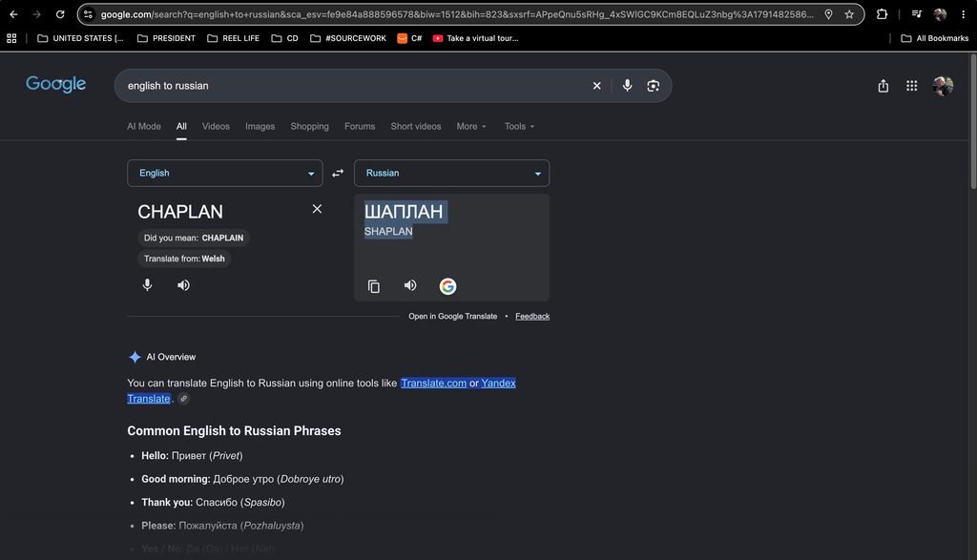Open the Tools dropdown
This screenshot has width=977, height=560.
click(519, 127)
